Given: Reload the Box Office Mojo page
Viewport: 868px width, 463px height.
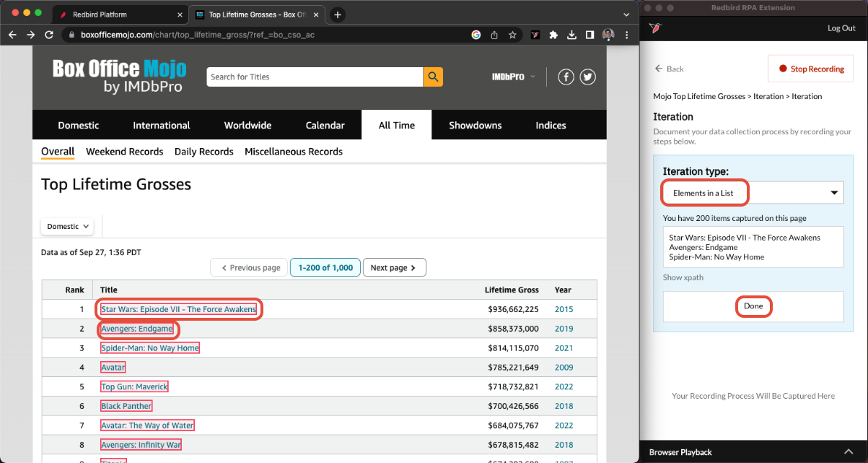Looking at the screenshot, I should pyautogui.click(x=49, y=35).
